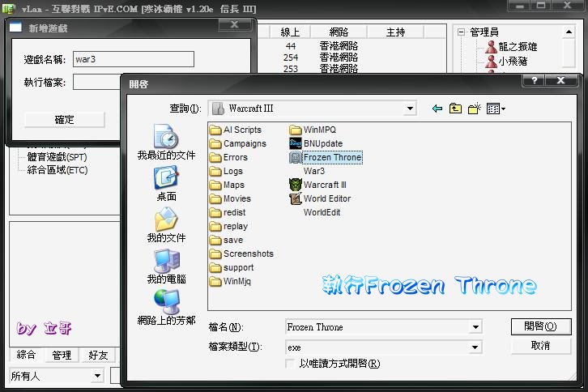
Task: Go to Desktop (桌面) in places bar
Action: [x=166, y=184]
